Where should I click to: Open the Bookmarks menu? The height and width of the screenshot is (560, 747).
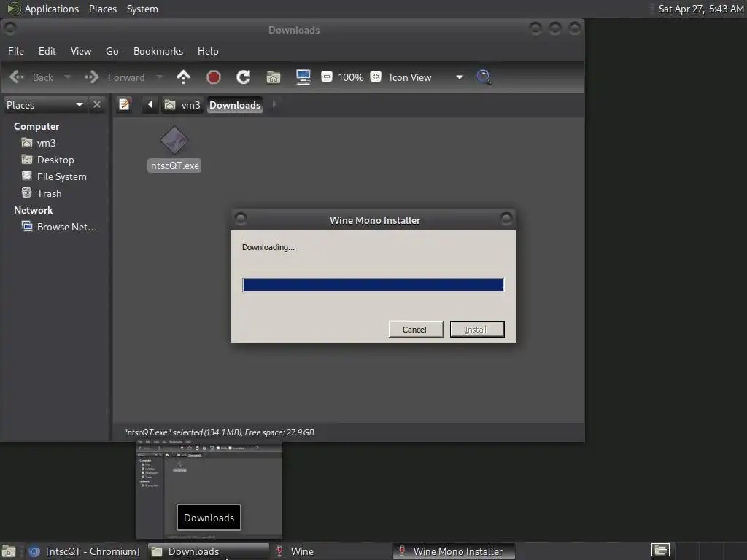pos(158,51)
